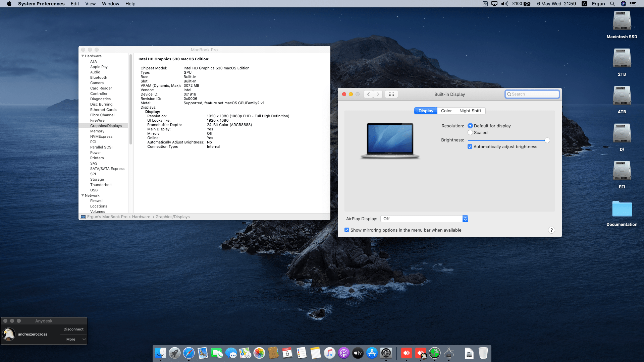644x362 pixels.
Task: Open the AirPlay Display dropdown
Action: click(x=424, y=219)
